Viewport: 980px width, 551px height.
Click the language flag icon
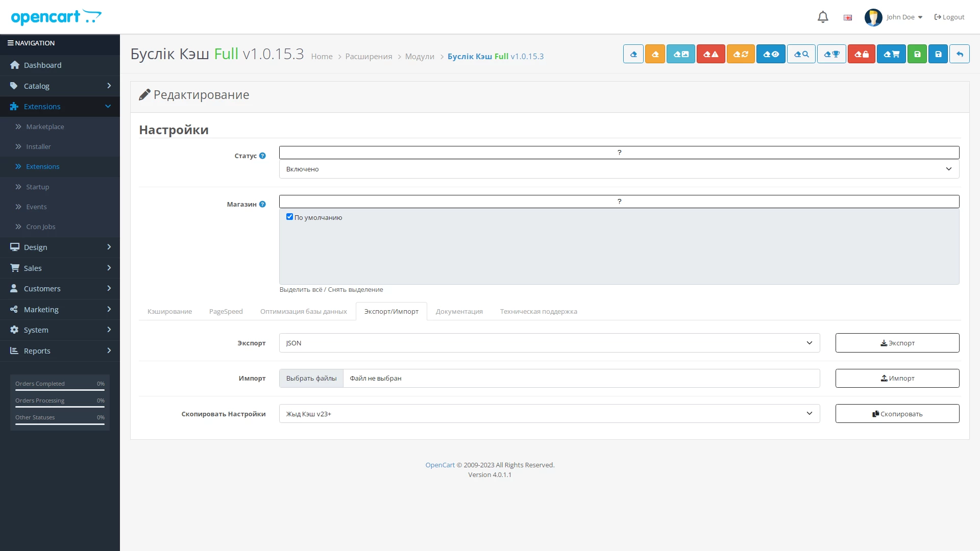(848, 17)
